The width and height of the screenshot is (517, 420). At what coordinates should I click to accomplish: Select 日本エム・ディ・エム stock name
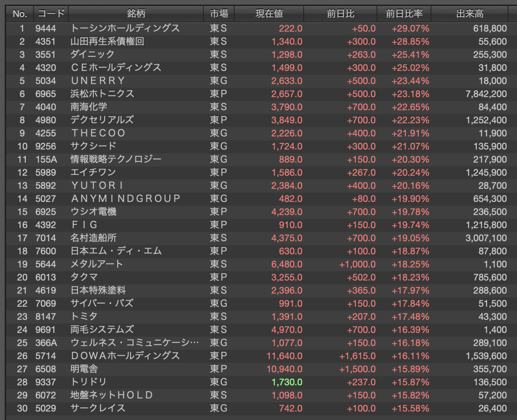point(116,251)
